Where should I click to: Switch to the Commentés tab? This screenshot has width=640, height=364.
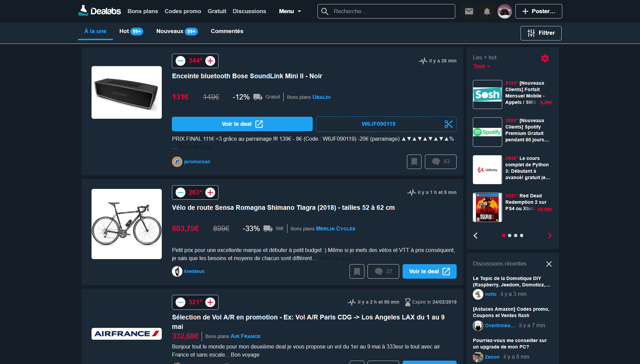[x=227, y=31]
